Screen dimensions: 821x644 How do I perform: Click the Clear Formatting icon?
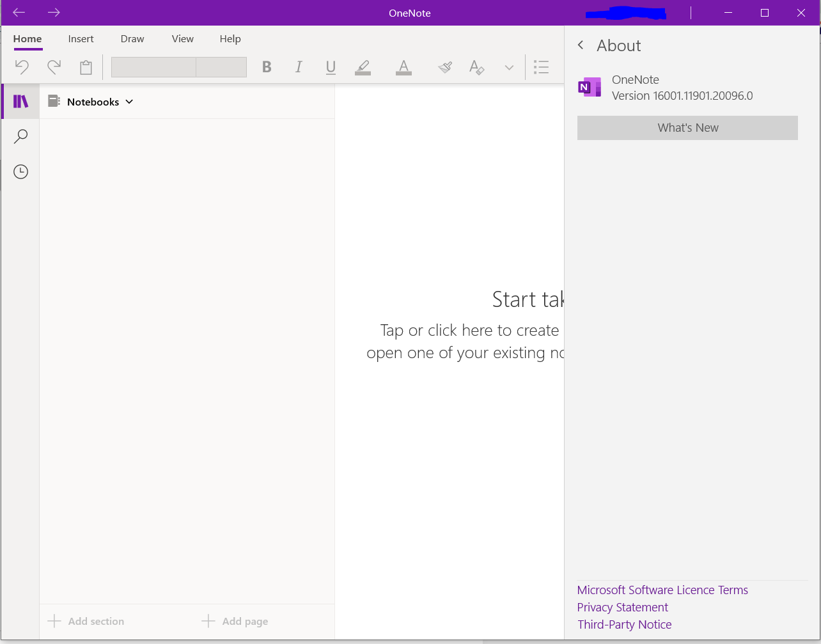(x=477, y=67)
